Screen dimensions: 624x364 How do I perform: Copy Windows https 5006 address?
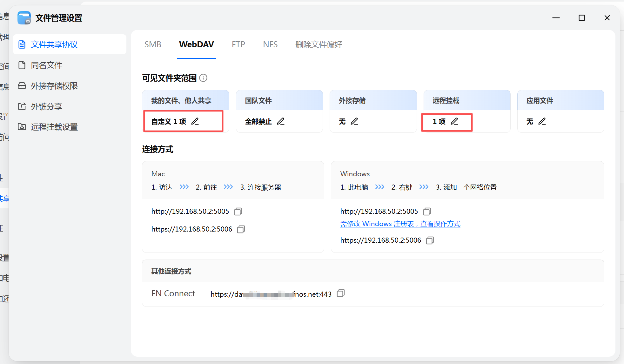coord(430,240)
